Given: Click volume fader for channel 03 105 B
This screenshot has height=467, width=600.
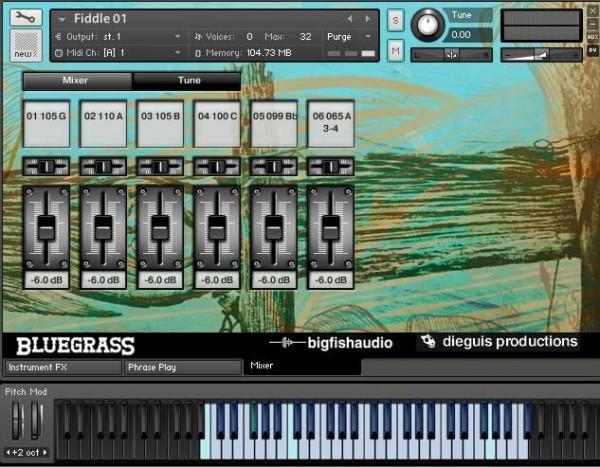Looking at the screenshot, I should (160, 228).
